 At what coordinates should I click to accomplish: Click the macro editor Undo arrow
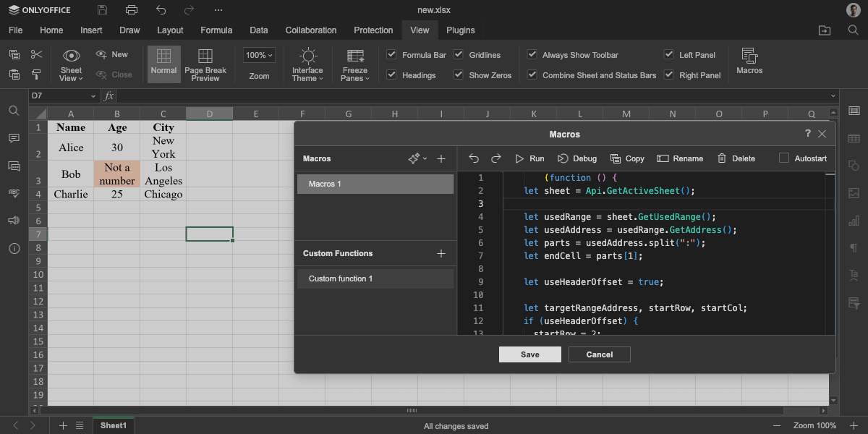[474, 158]
